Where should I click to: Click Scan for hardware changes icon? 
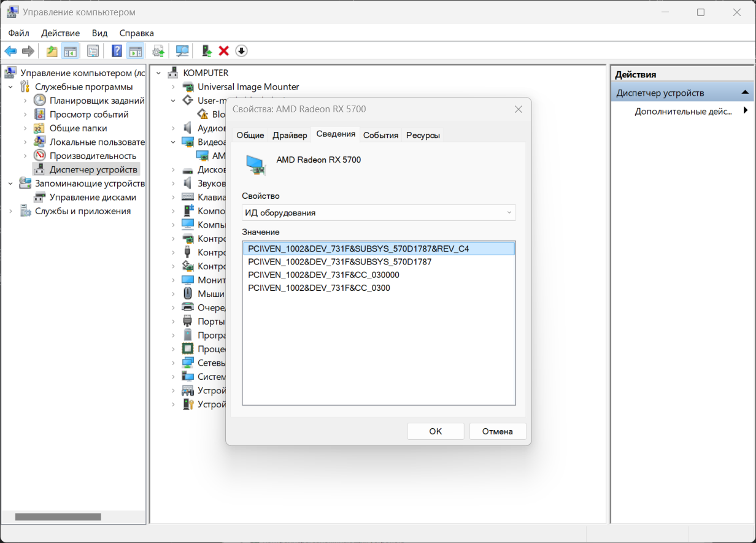coord(182,51)
